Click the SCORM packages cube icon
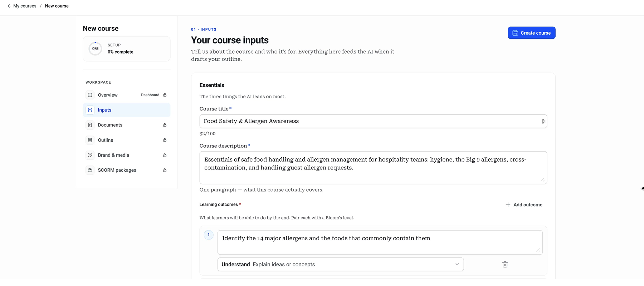Screen dimensions: 644x286 pos(90,170)
